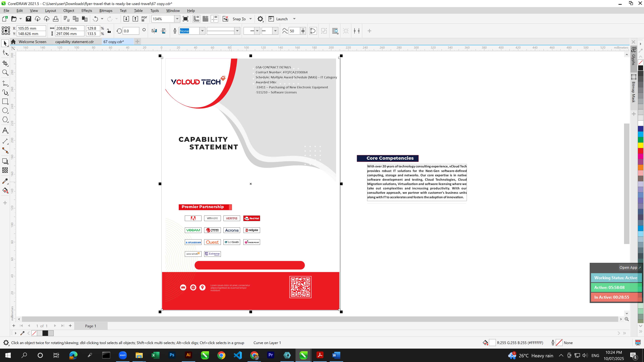The image size is (644, 362).
Task: Expand the start arrowhead dropdown
Action: coord(257,31)
